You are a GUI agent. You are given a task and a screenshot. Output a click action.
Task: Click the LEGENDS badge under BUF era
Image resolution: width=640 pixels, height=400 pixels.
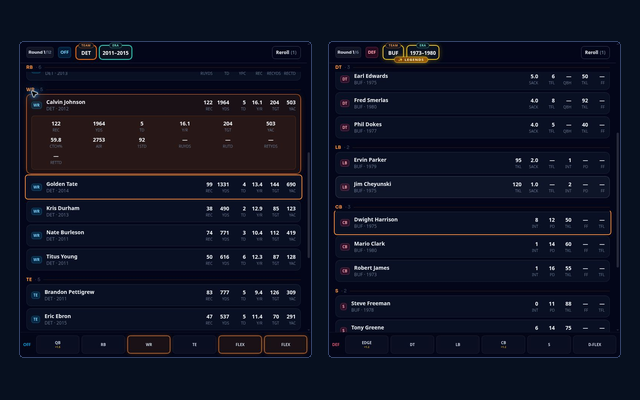click(411, 60)
